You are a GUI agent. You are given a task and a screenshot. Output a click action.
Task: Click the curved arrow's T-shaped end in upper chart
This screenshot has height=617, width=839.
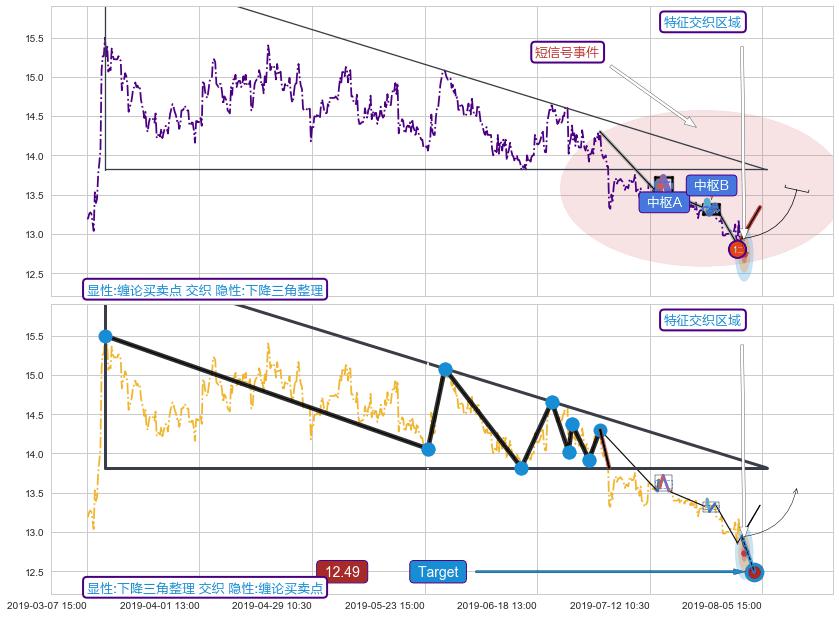click(797, 189)
